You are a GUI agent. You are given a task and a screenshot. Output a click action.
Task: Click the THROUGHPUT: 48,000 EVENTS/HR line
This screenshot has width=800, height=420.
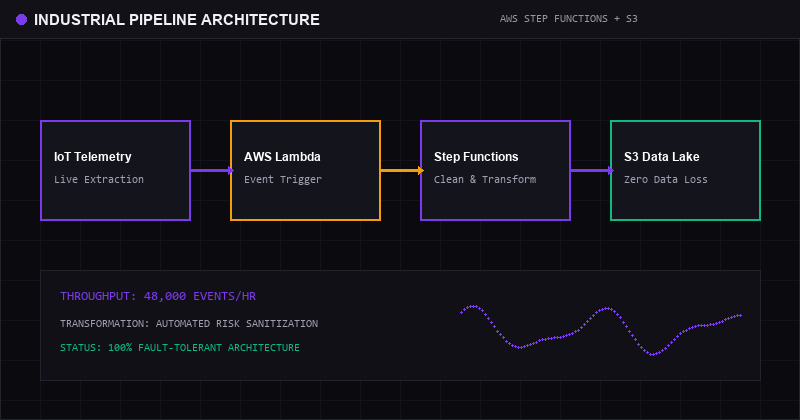pyautogui.click(x=158, y=296)
